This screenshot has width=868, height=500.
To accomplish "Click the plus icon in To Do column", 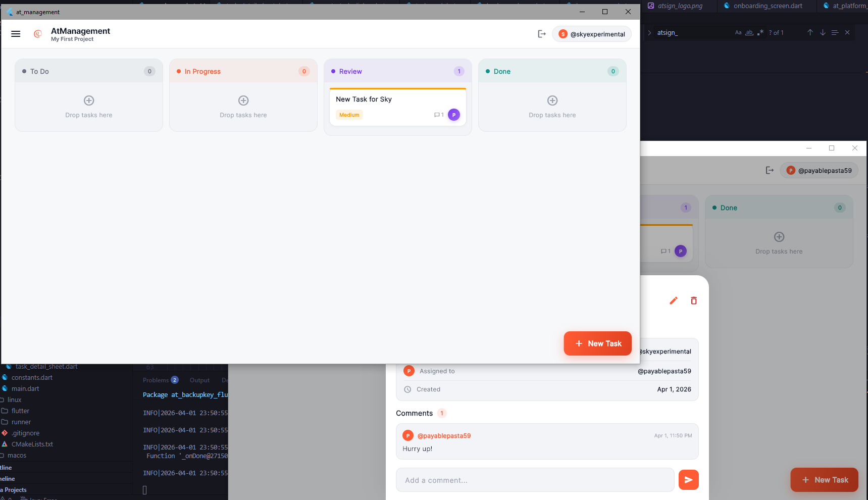I will (89, 101).
